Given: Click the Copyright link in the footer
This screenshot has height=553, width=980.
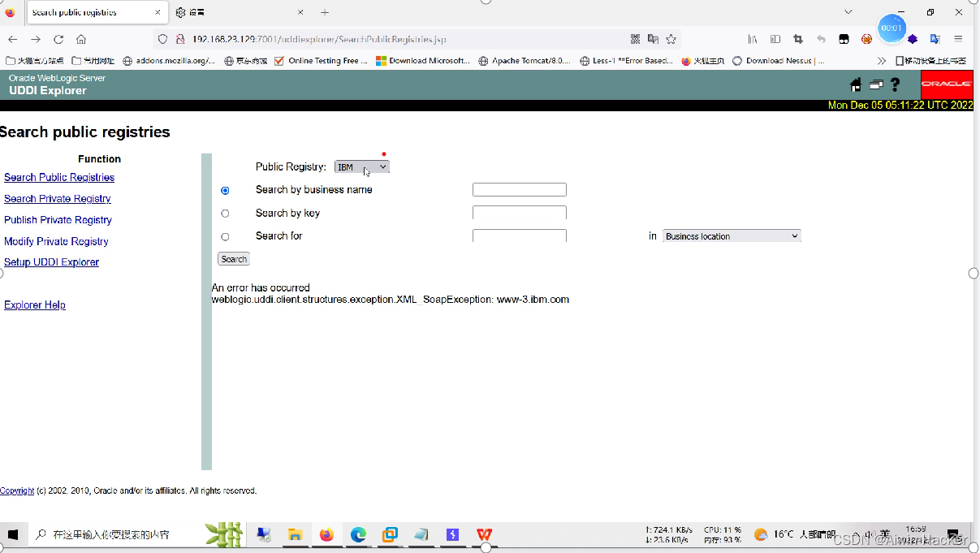Looking at the screenshot, I should 17,490.
